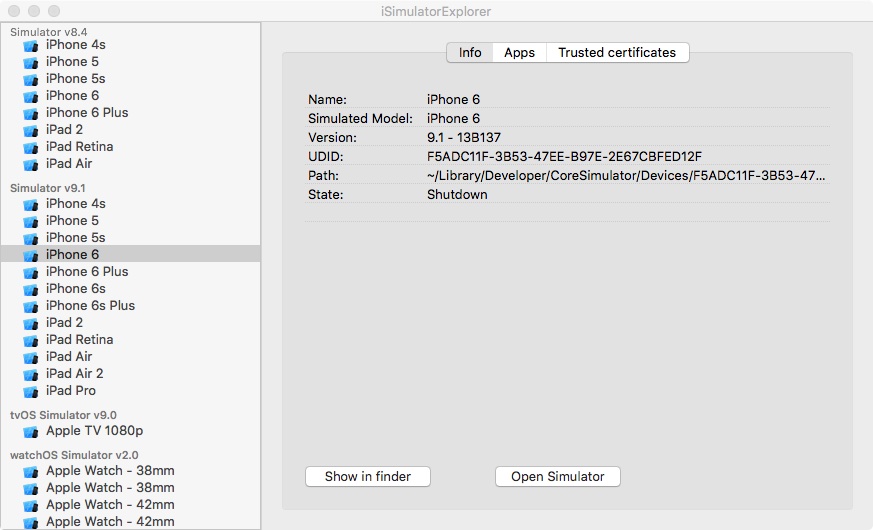The height and width of the screenshot is (530, 873).
Task: Select iPhone 6 under Simulator v8.4
Action: [x=72, y=95]
